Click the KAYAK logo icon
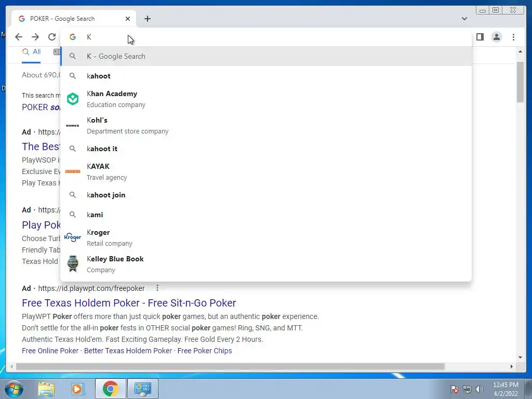The height and width of the screenshot is (399, 532). [73, 171]
